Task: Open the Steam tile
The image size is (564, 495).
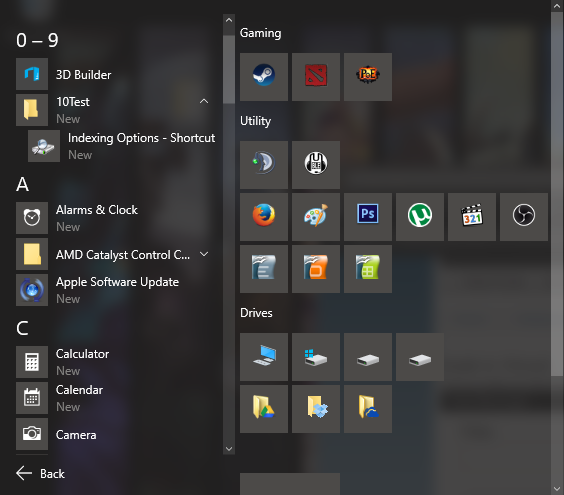Action: [x=264, y=77]
